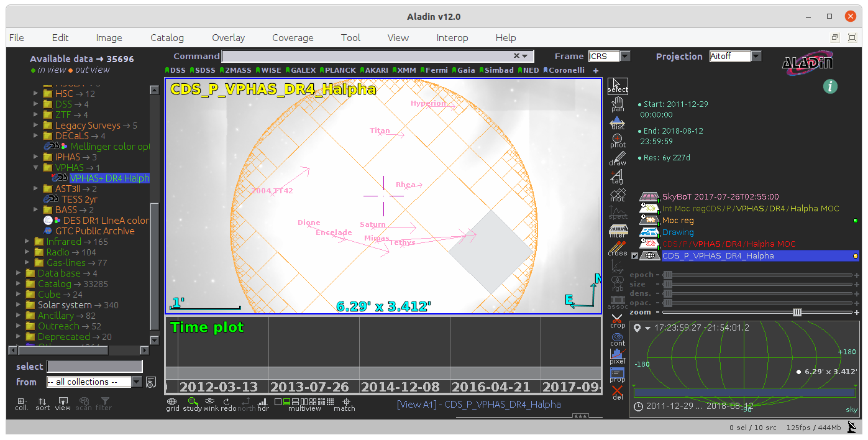Choose the tag annotation tool

(618, 176)
